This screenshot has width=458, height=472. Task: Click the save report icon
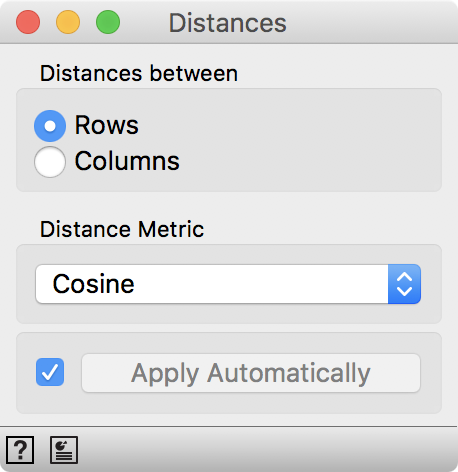pos(64,450)
